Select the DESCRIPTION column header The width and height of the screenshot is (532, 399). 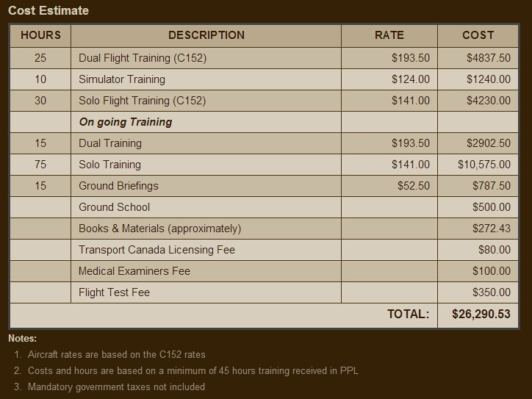(206, 35)
